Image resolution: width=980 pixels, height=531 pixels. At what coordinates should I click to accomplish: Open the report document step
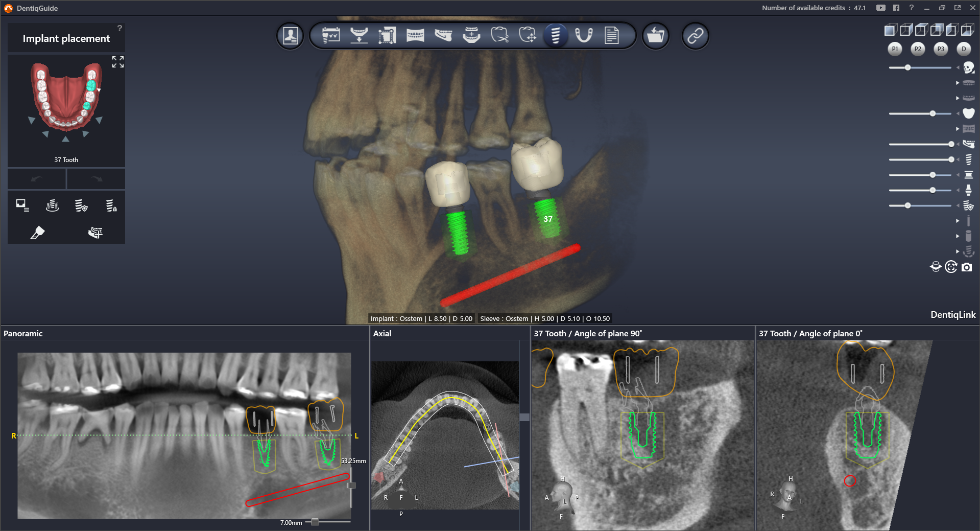click(x=612, y=35)
